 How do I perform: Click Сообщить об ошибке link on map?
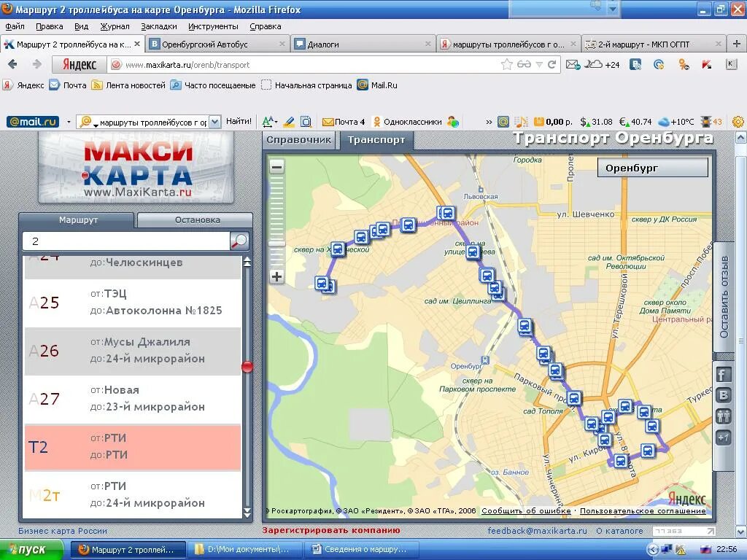click(x=526, y=511)
